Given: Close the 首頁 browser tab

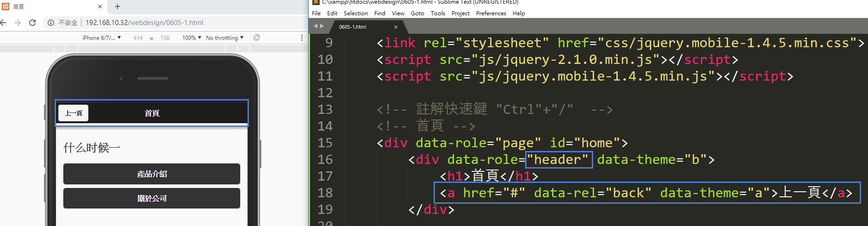Looking at the screenshot, I should (100, 6).
